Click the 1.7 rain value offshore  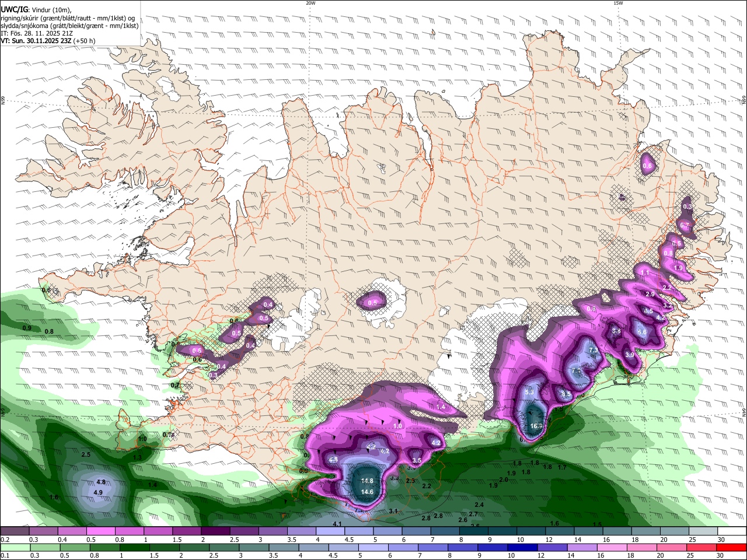(562, 467)
